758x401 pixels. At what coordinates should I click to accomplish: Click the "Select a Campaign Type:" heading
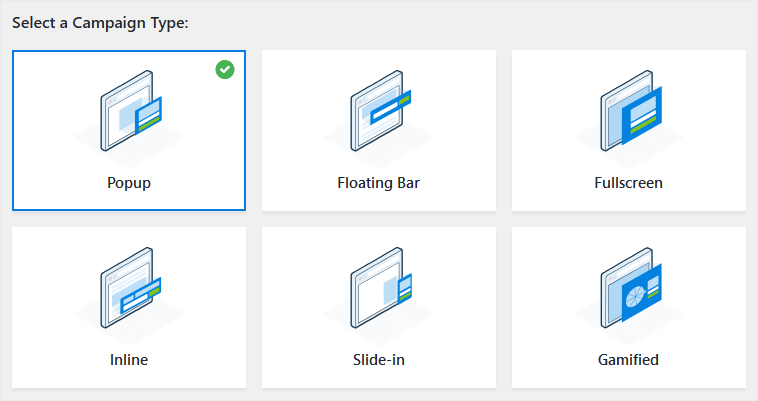point(100,23)
